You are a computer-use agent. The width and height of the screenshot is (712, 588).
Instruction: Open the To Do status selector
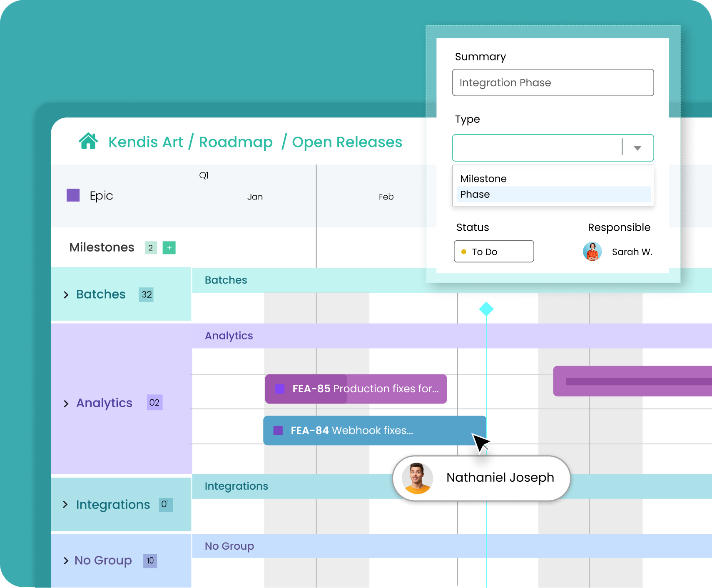pos(494,252)
